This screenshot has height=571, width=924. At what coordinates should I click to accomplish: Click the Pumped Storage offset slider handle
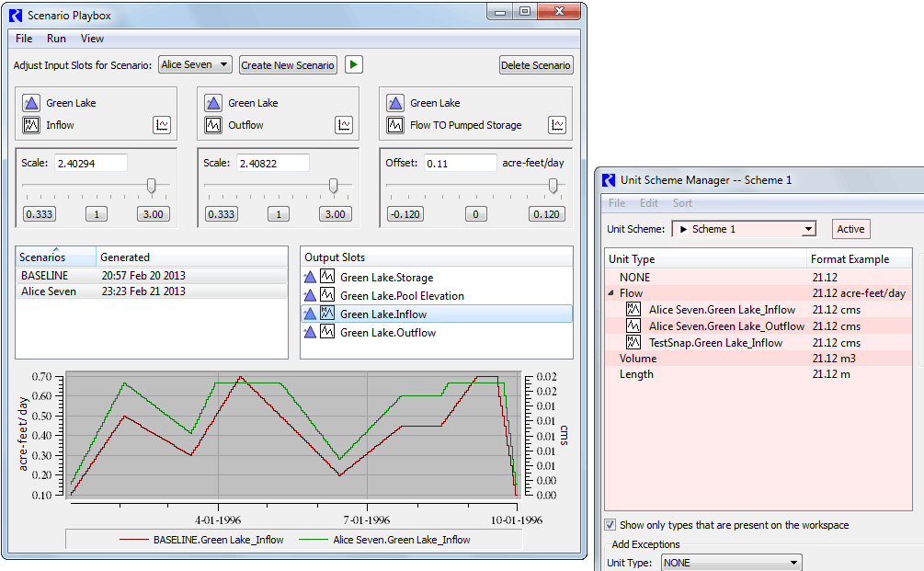tap(553, 186)
